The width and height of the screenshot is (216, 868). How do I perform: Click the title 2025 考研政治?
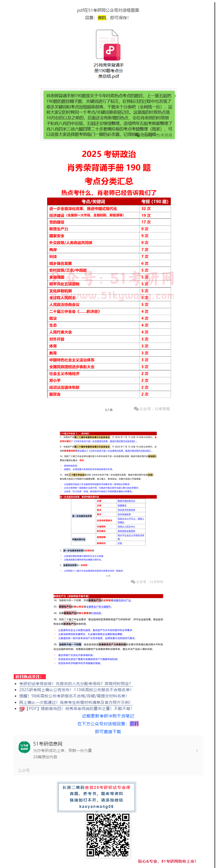tap(109, 154)
